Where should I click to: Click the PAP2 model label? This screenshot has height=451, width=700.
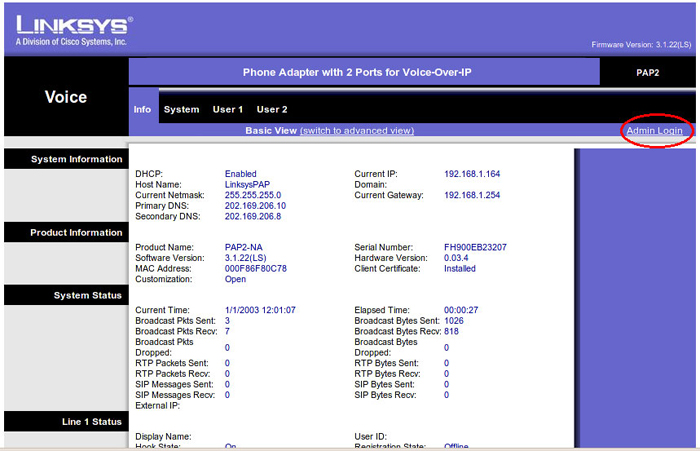(x=648, y=72)
